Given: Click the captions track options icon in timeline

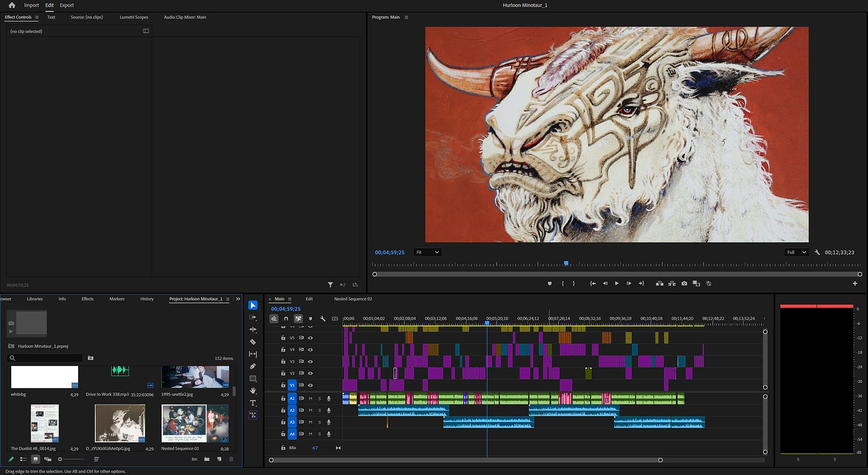Looking at the screenshot, I should point(335,319).
